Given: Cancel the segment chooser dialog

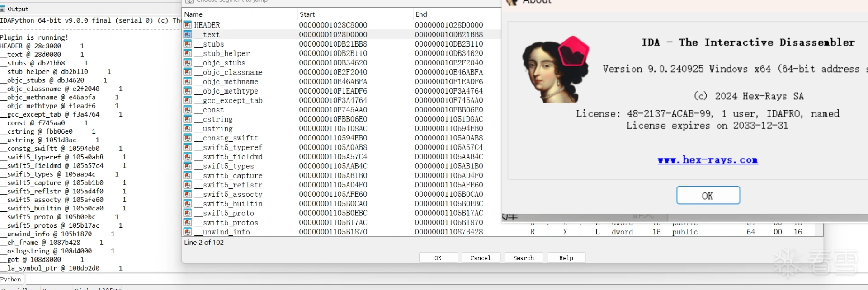Looking at the screenshot, I should coord(480,258).
